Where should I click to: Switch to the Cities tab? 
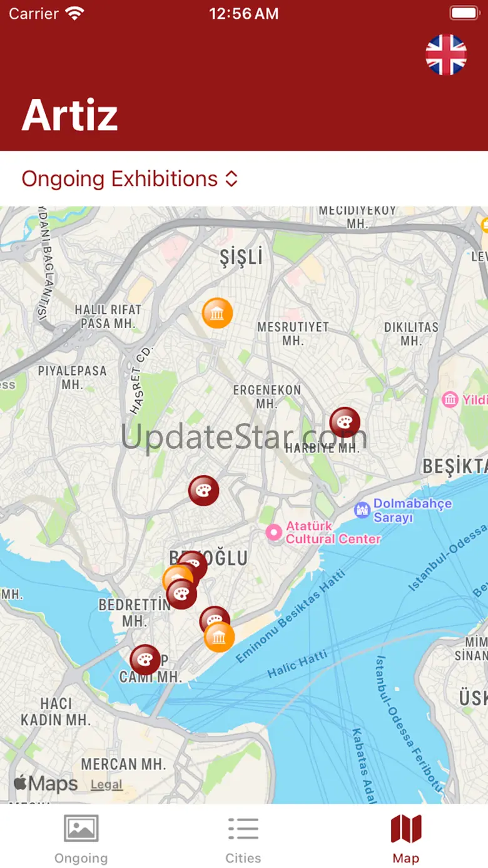[243, 839]
